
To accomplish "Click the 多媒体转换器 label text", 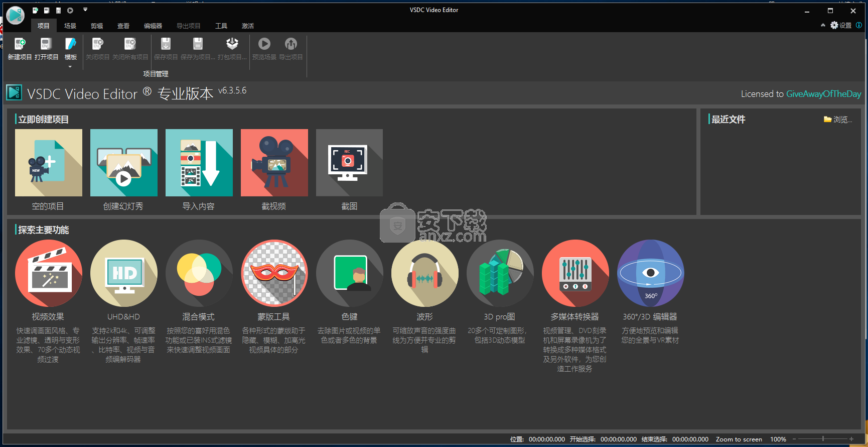I will (x=575, y=317).
